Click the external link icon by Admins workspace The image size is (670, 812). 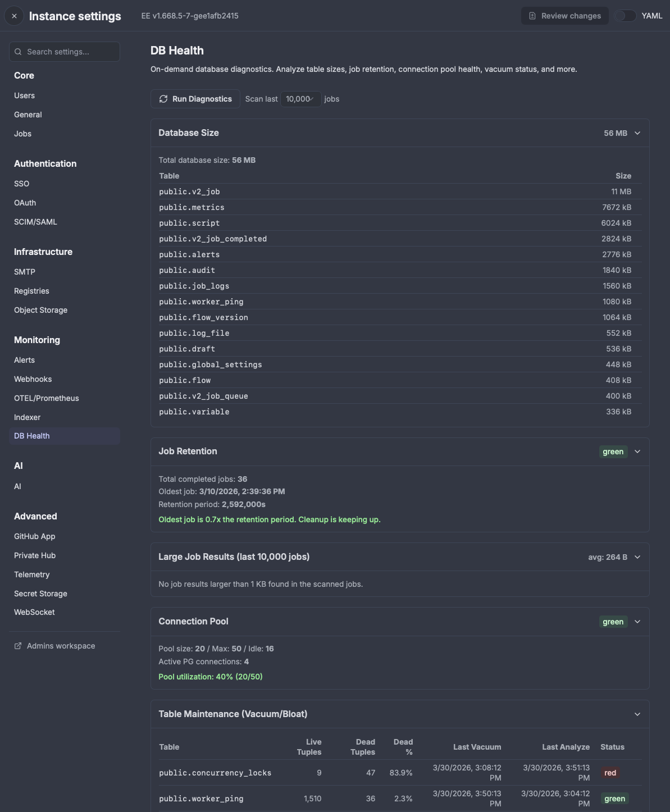[x=18, y=646]
